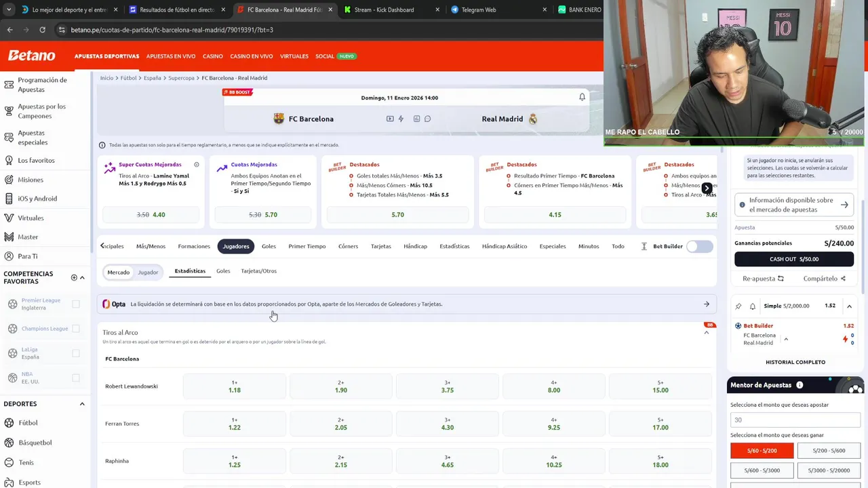The width and height of the screenshot is (868, 488).
Task: Click the pin icon on Simple bet slip
Action: coord(738,306)
